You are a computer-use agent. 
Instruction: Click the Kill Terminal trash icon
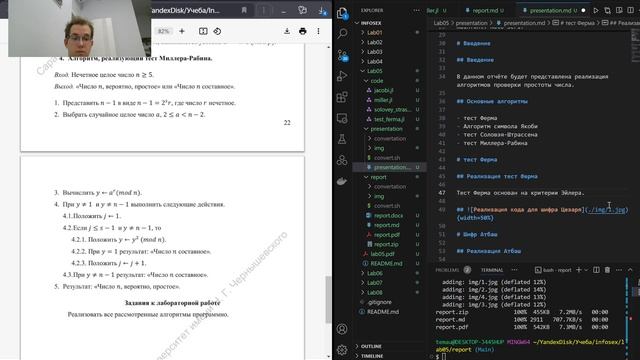coord(607,270)
